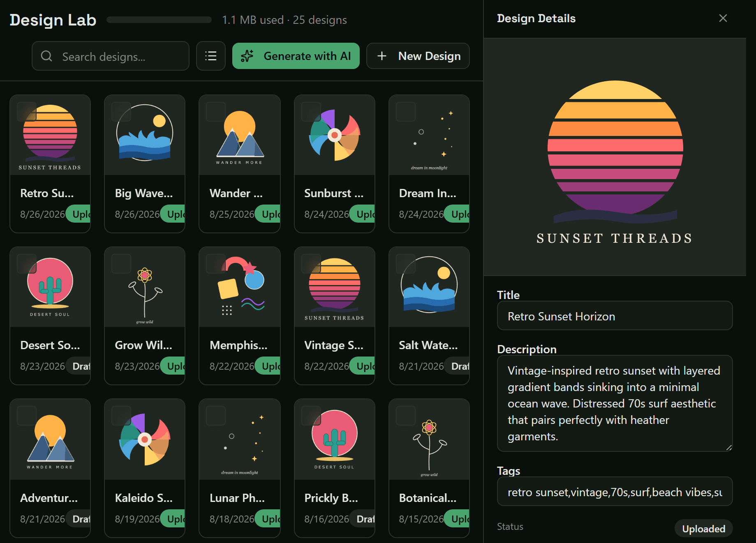756x543 pixels.
Task: Click the 8/25/2026 date on Wander card
Action: click(x=232, y=214)
